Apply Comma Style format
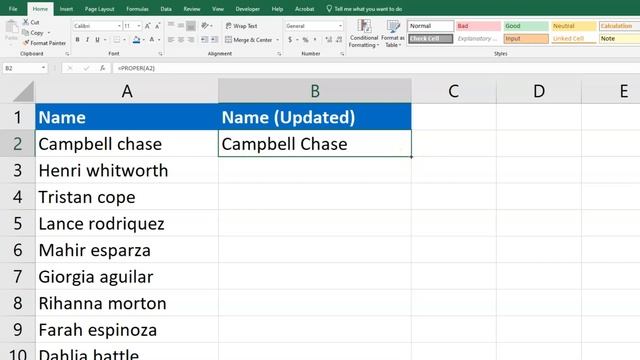The image size is (640, 360). 315,40
